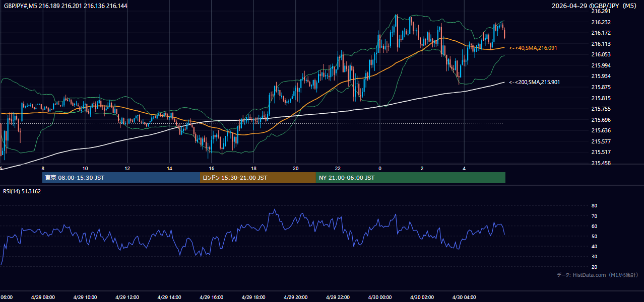Image resolution: width=644 pixels, height=302 pixels.
Task: Click price axis label 216.291
Action: point(601,11)
